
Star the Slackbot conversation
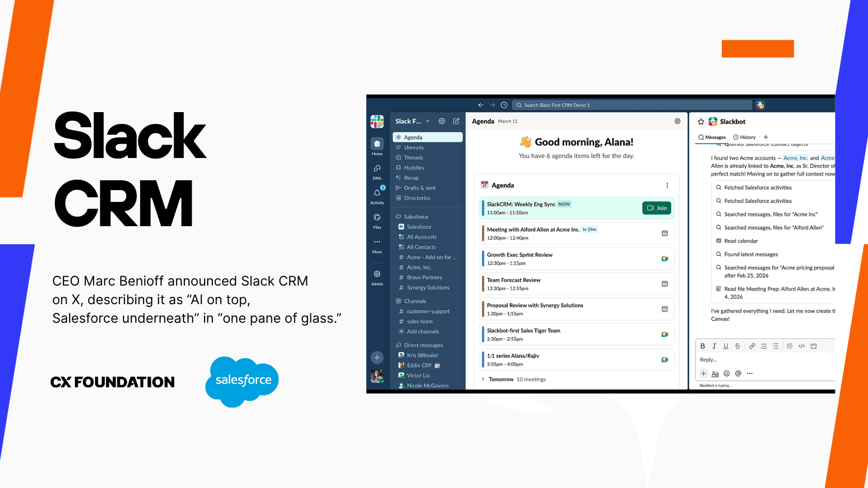click(701, 121)
